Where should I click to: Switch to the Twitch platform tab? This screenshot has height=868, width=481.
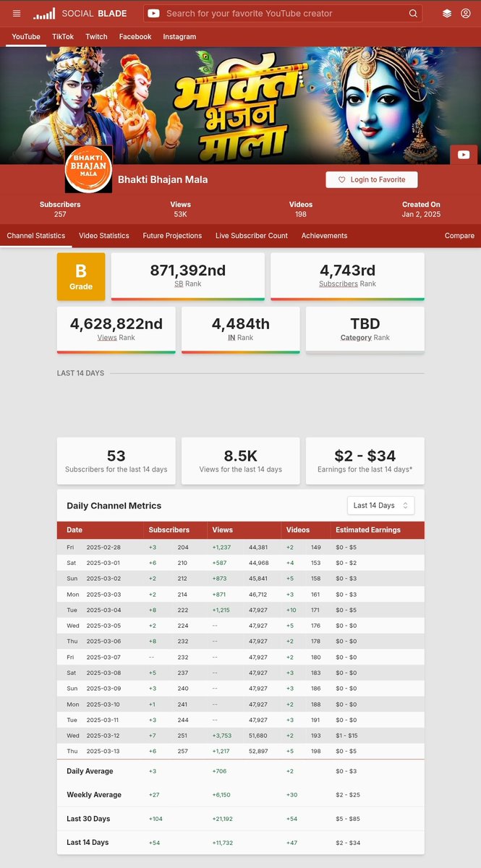(96, 36)
